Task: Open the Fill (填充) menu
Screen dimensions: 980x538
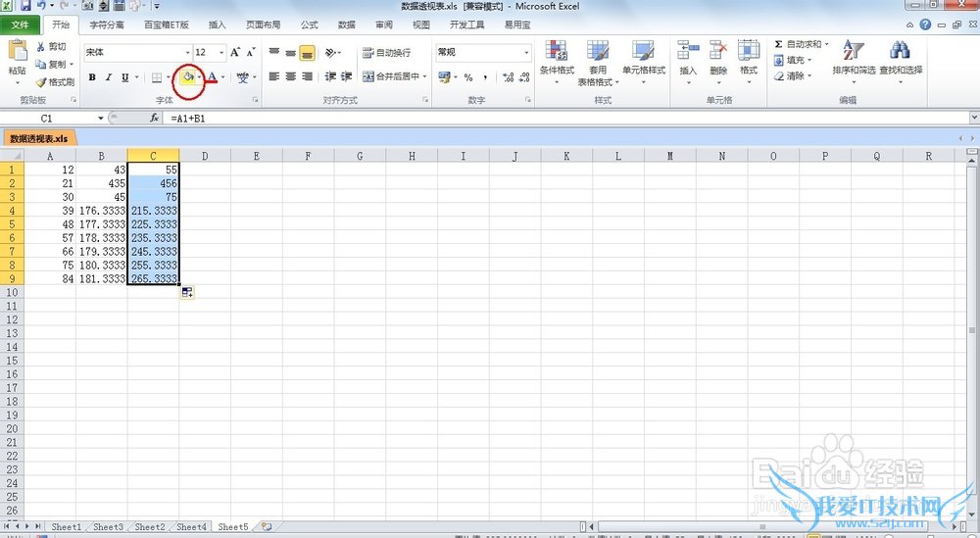Action: 793,60
